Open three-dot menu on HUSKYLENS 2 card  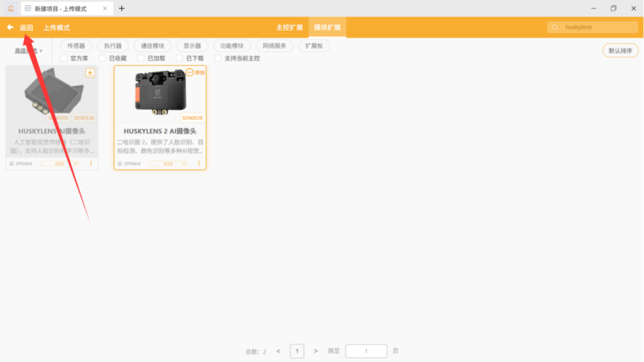[x=199, y=164]
